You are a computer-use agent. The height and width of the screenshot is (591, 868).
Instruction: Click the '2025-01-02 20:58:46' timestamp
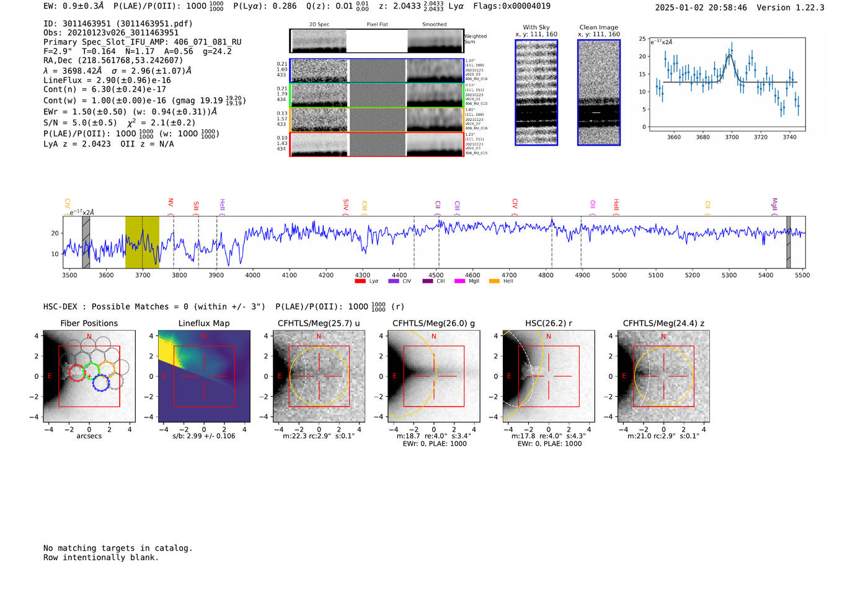tap(701, 7)
